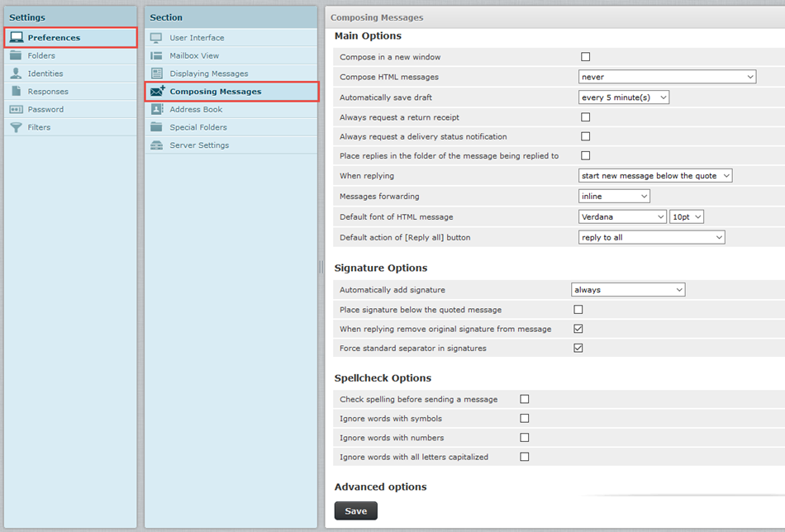Click the Password icon in Settings
This screenshot has width=785, height=532.
tap(16, 109)
